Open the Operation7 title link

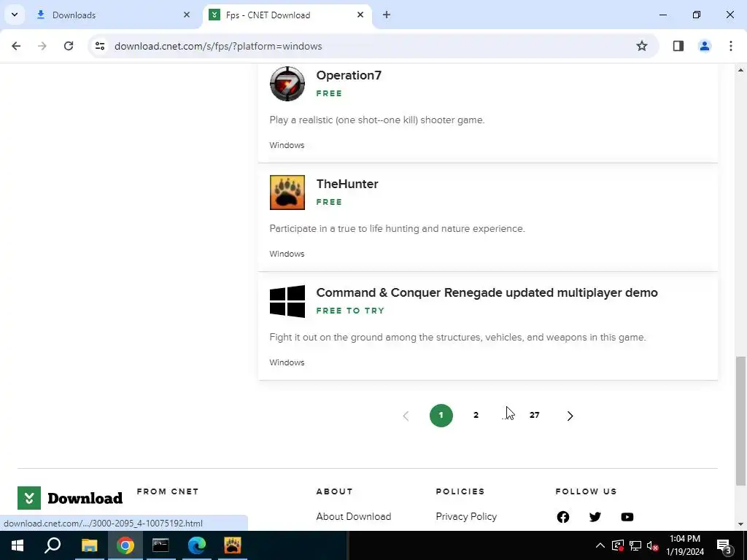coord(349,75)
